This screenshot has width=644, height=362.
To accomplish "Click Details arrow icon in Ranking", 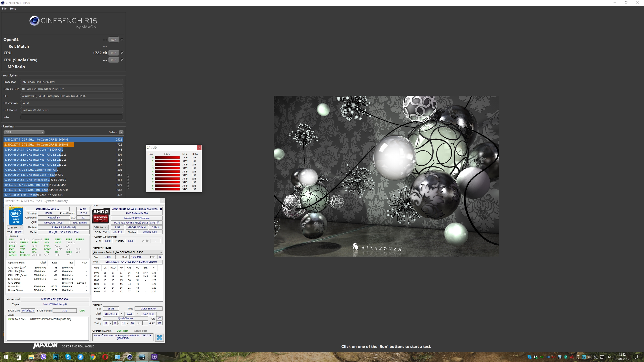I will click(x=121, y=132).
